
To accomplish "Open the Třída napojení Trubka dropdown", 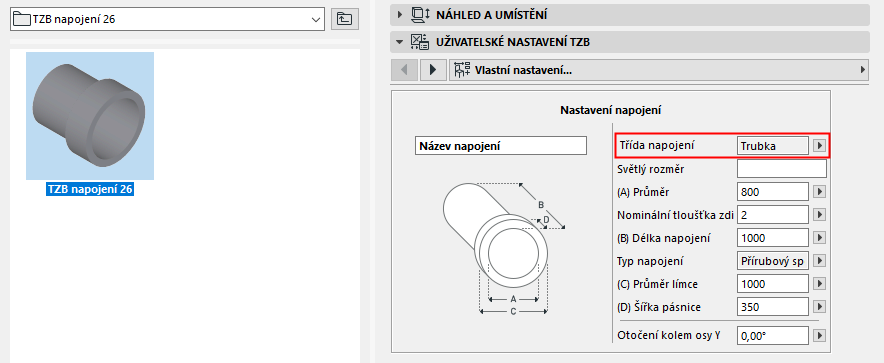I will (772, 145).
